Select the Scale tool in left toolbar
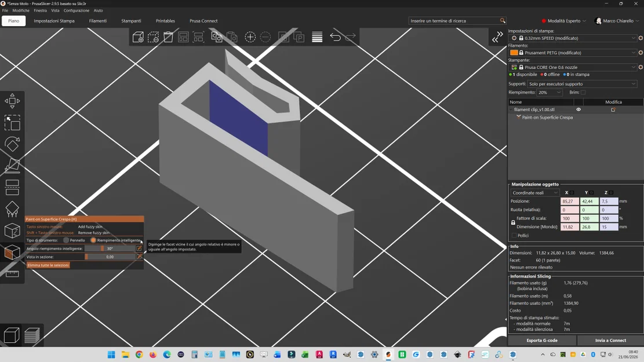644x362 pixels. [12, 122]
